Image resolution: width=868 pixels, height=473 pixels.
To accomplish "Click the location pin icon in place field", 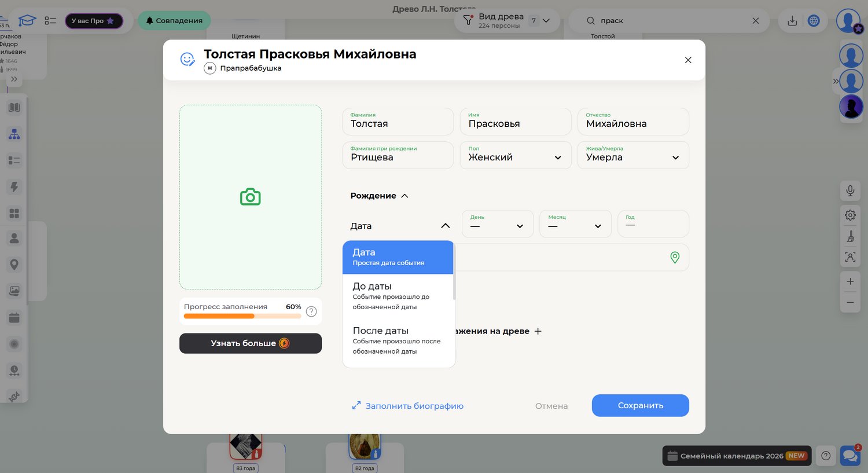I will [x=674, y=258].
